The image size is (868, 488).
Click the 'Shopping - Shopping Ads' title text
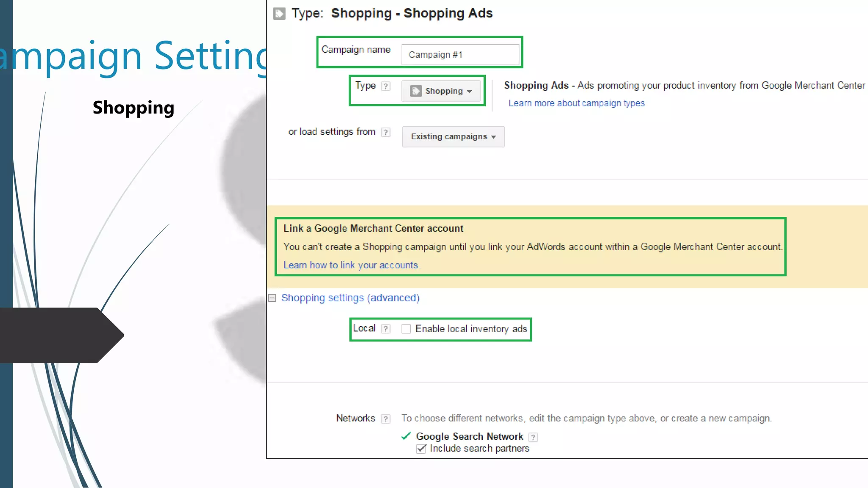click(412, 13)
